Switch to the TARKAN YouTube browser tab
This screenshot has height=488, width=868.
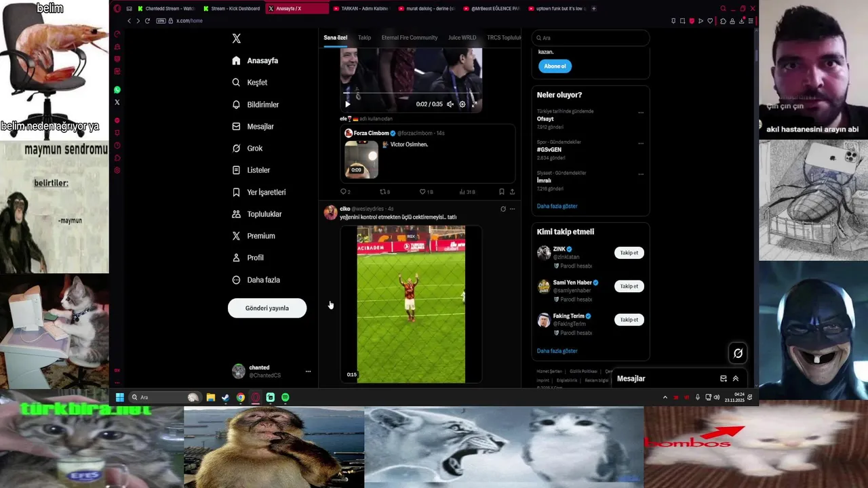[362, 9]
